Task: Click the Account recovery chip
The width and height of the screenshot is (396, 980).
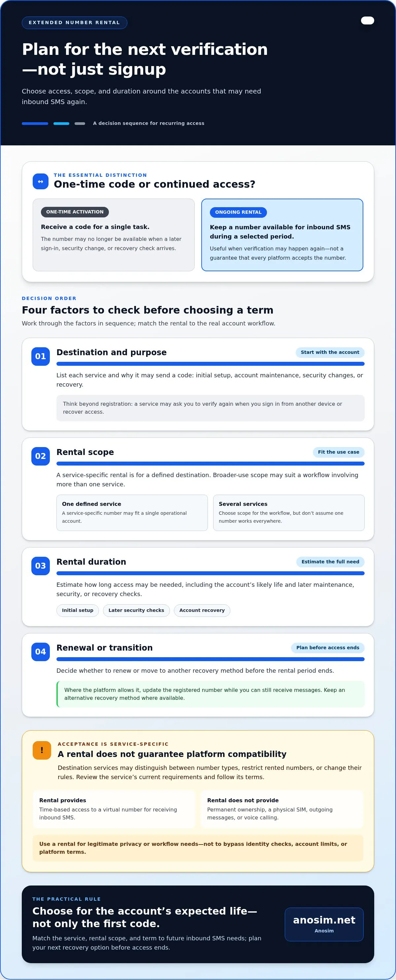Action: pyautogui.click(x=202, y=610)
